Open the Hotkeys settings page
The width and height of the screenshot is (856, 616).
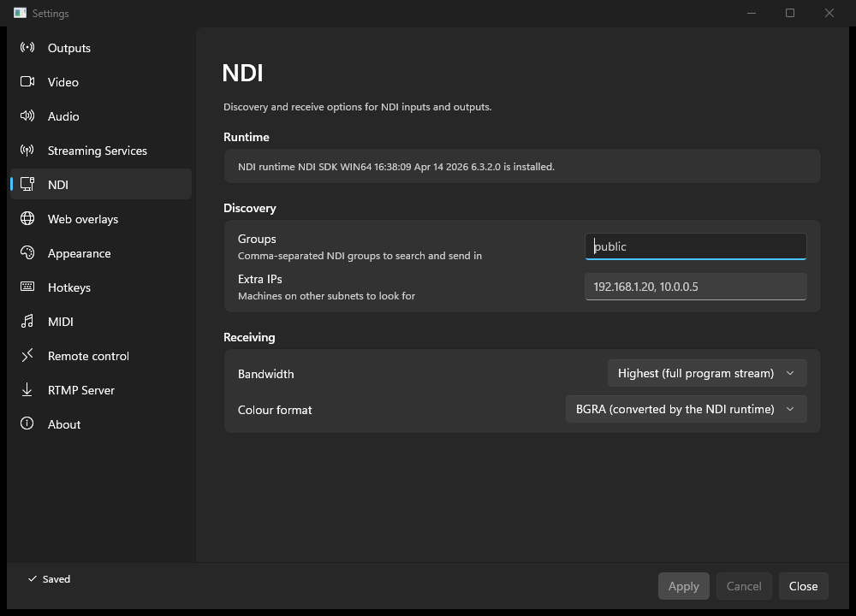click(101, 287)
